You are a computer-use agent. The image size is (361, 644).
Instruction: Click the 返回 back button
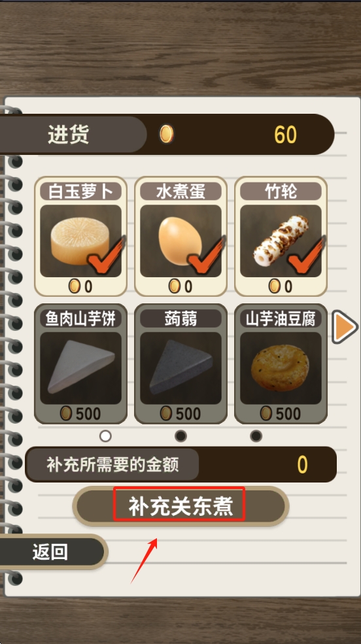50,552
